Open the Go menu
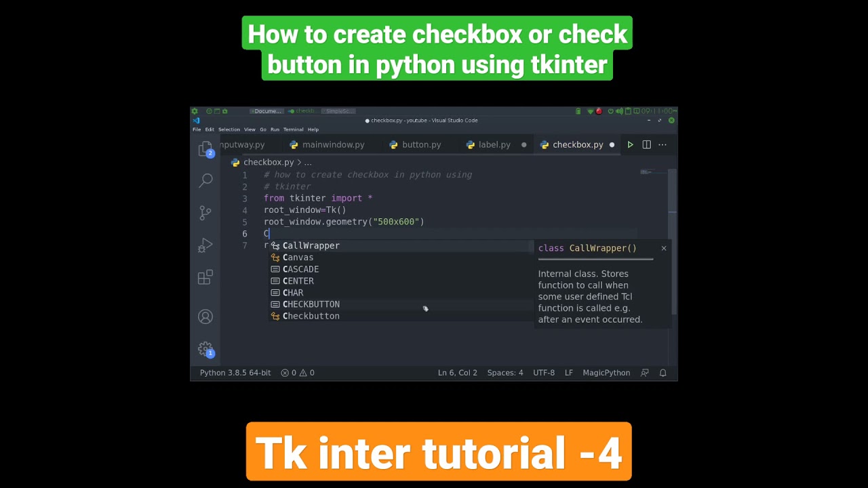The width and height of the screenshot is (868, 488). click(263, 129)
